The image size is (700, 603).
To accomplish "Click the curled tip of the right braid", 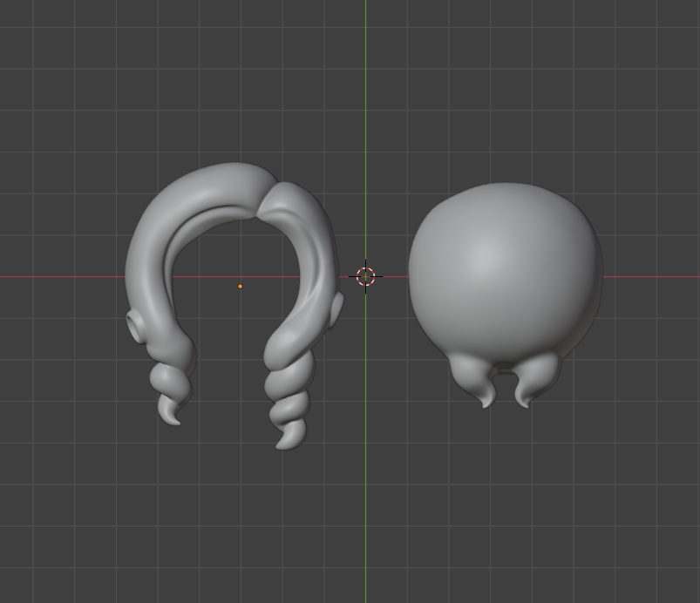I will coord(288,440).
